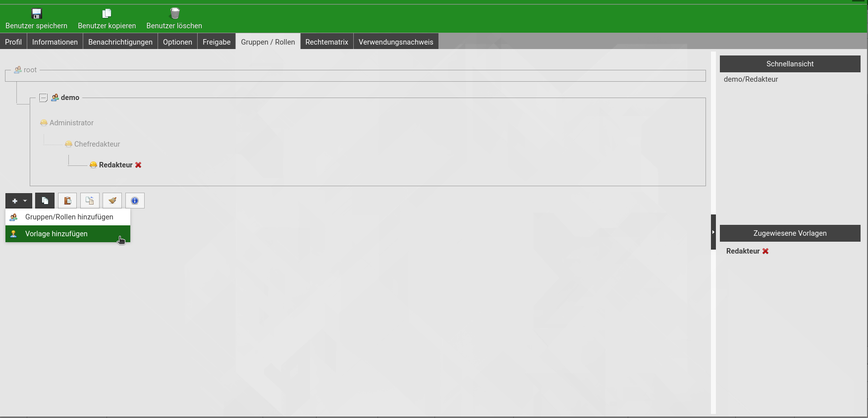The height and width of the screenshot is (418, 868).
Task: Click the demo/Redakteur quick view entry
Action: pos(751,79)
